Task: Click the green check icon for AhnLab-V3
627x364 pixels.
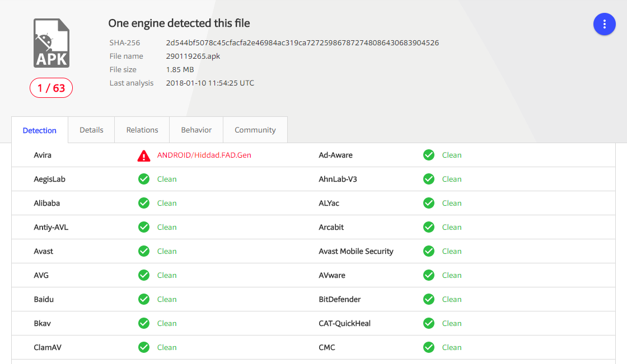Action: tap(429, 179)
